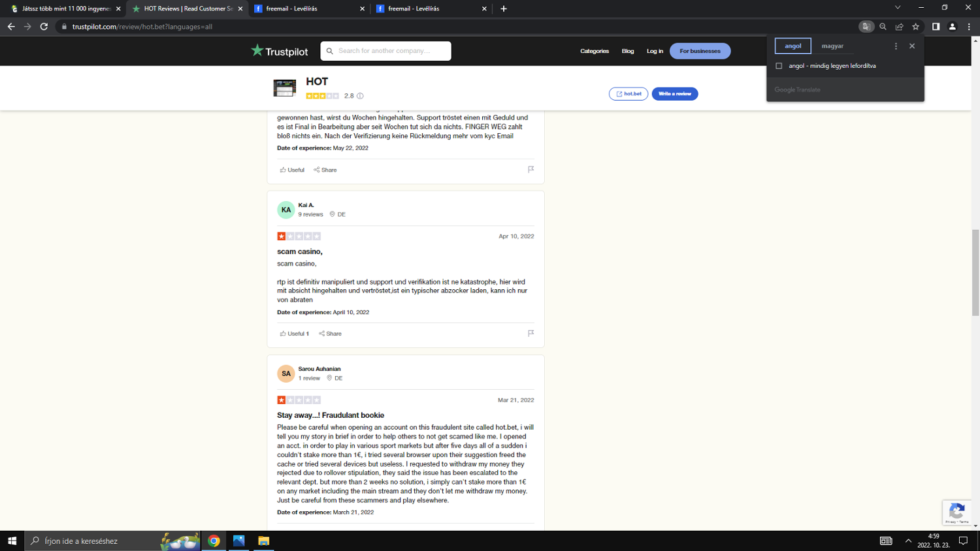
Task: Check 'angol - mindig legyen lefordítva' box
Action: coord(779,66)
